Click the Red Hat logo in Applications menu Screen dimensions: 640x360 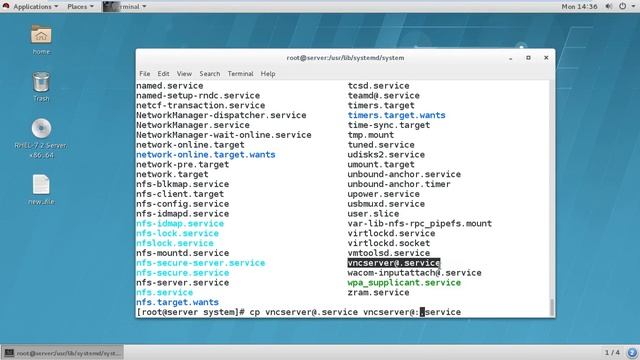6,6
